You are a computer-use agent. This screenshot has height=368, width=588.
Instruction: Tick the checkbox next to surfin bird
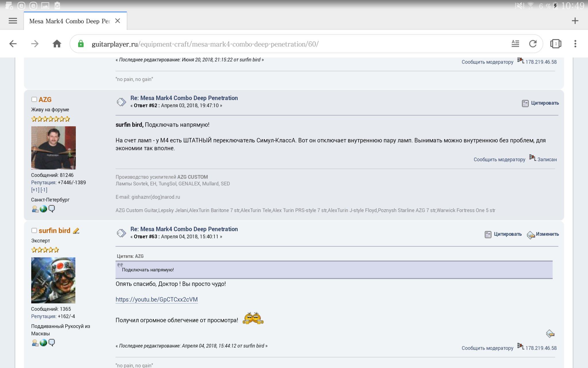[x=34, y=231]
